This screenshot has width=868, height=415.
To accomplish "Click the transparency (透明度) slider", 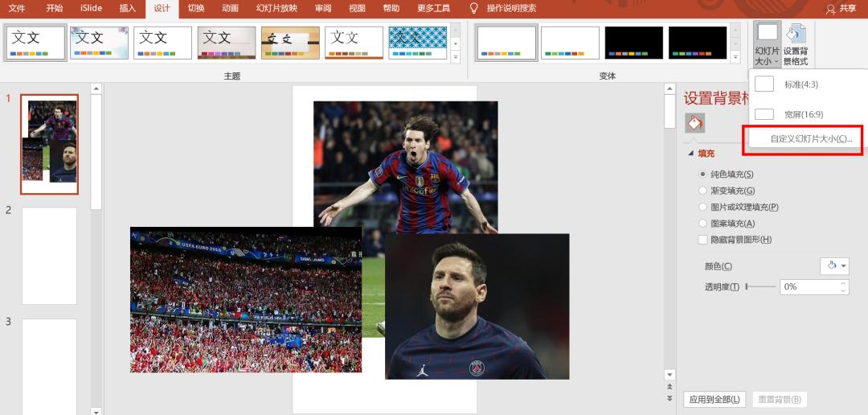I will coord(761,286).
